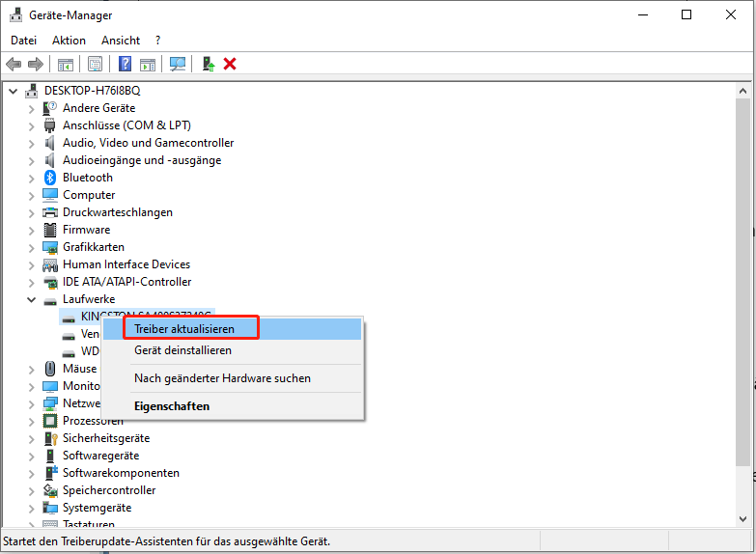Click the Sicherheitsgeräte key icon
756x554 pixels.
pos(50,438)
